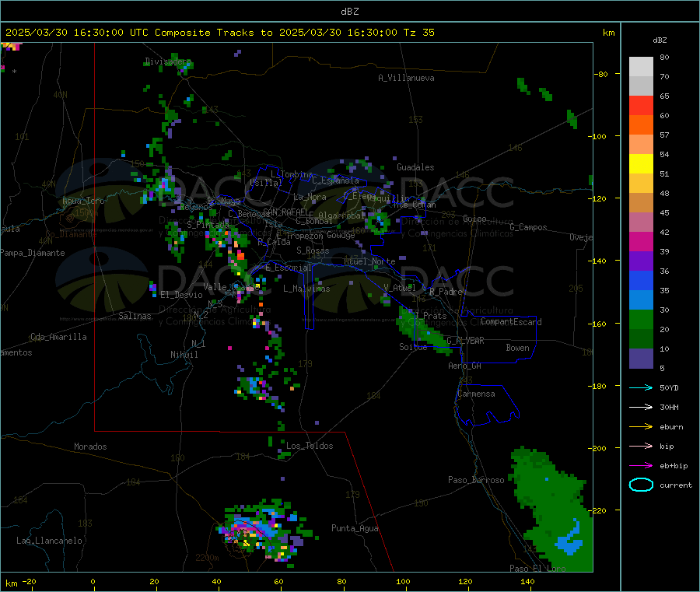The image size is (700, 592).
Task: Click the magenta eb+bip arrow legend symbol
Action: [x=641, y=466]
